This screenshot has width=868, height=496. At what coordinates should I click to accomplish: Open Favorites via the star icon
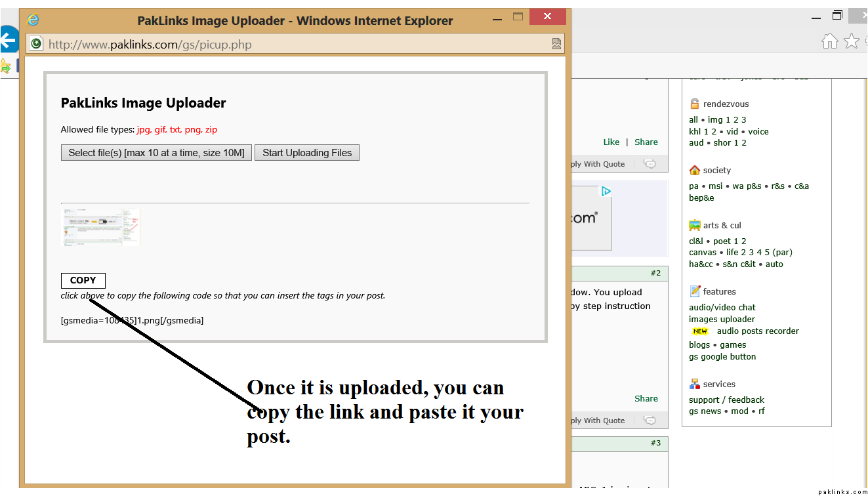click(851, 41)
